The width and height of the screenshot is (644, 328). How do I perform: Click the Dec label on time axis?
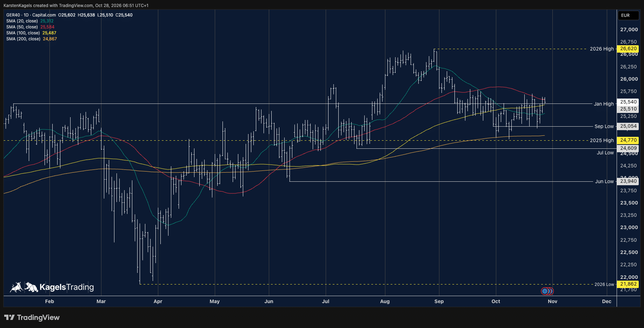607,301
